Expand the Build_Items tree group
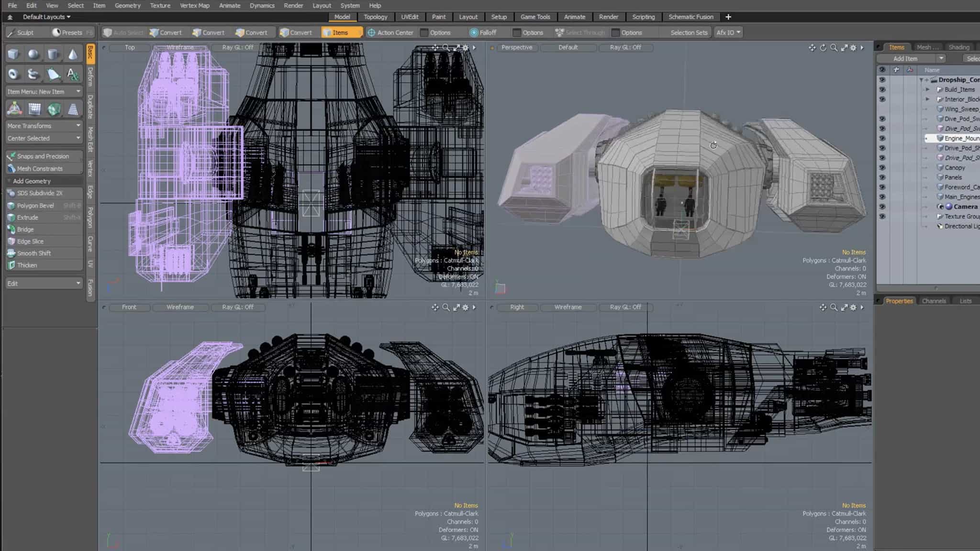 927,89
